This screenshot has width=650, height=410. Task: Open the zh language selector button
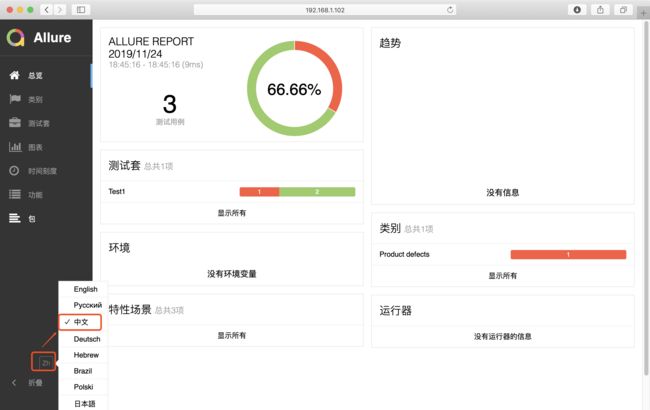[x=46, y=363]
